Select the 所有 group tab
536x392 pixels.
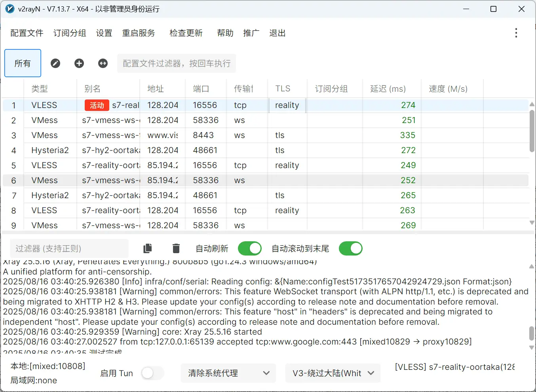(23, 63)
